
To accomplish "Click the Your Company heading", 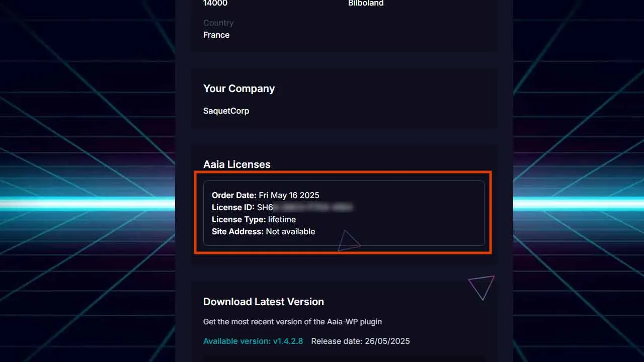I will pyautogui.click(x=239, y=88).
